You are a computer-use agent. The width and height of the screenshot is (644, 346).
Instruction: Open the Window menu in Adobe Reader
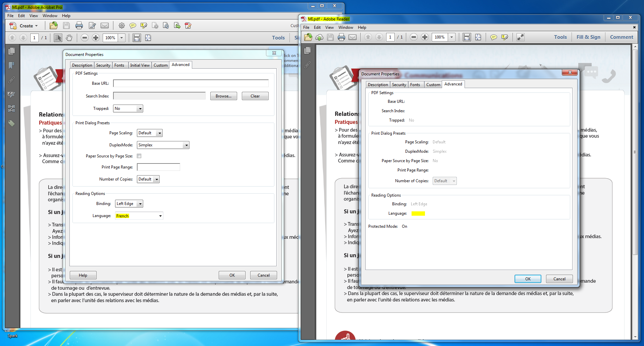346,27
